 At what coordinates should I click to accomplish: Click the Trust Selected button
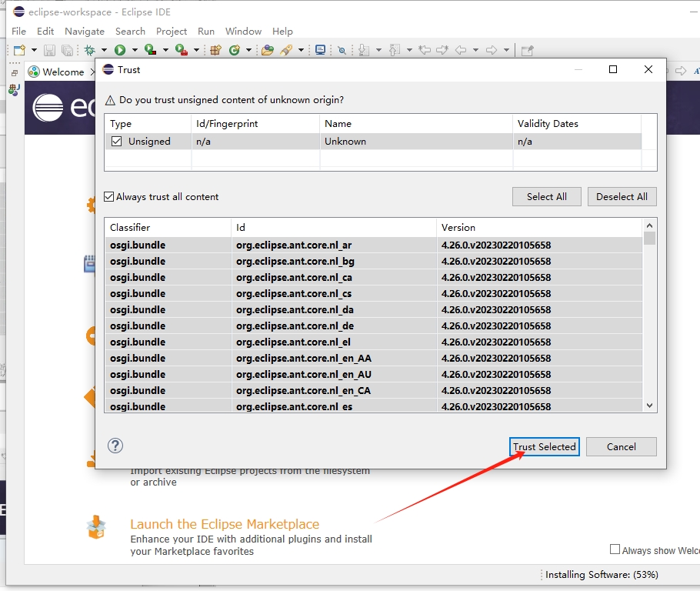(x=544, y=446)
